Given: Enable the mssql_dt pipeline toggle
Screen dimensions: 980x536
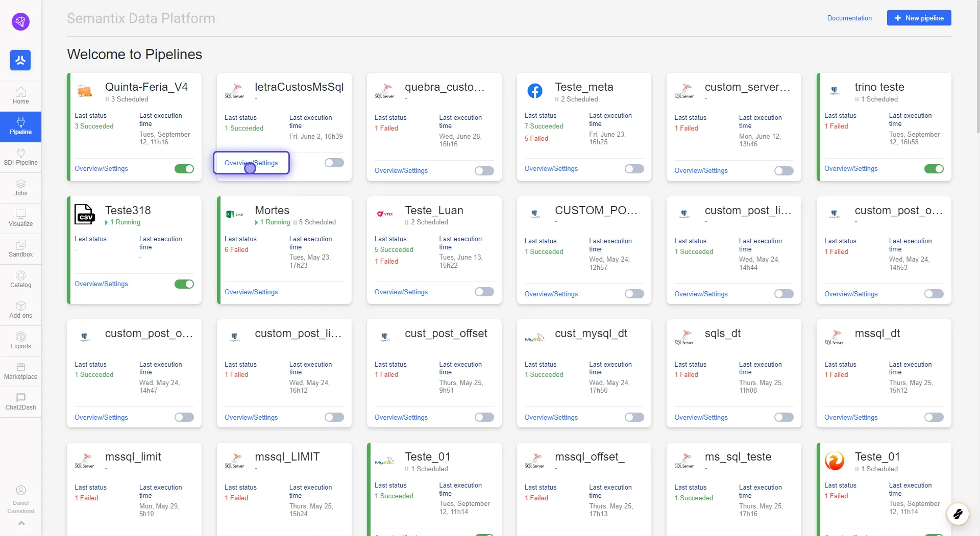Looking at the screenshot, I should pyautogui.click(x=934, y=417).
